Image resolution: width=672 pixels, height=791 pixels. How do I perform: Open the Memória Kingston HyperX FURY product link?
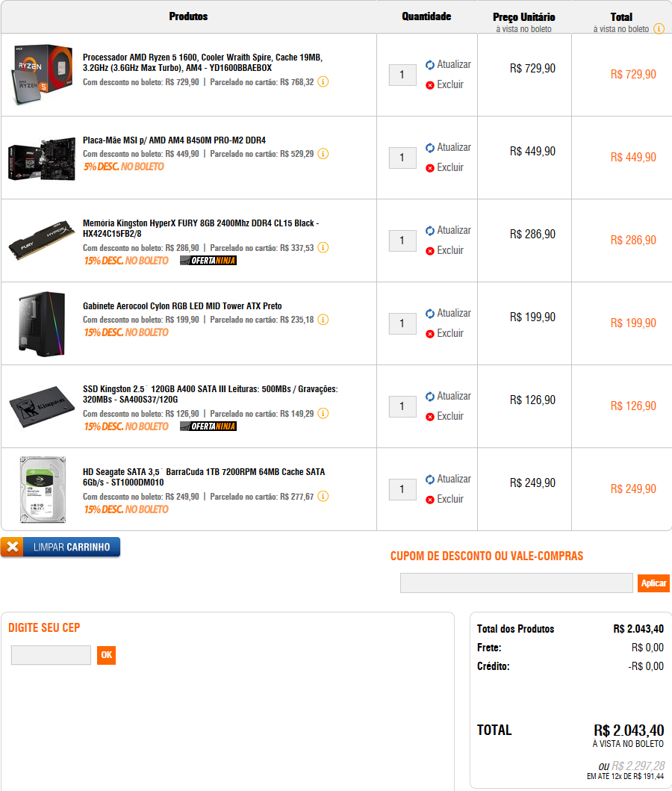point(201,228)
